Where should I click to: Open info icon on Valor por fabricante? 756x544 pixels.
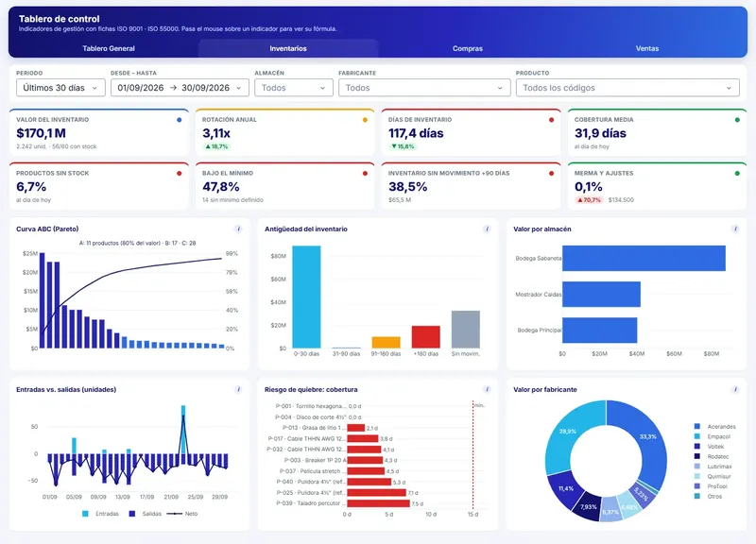coord(735,389)
